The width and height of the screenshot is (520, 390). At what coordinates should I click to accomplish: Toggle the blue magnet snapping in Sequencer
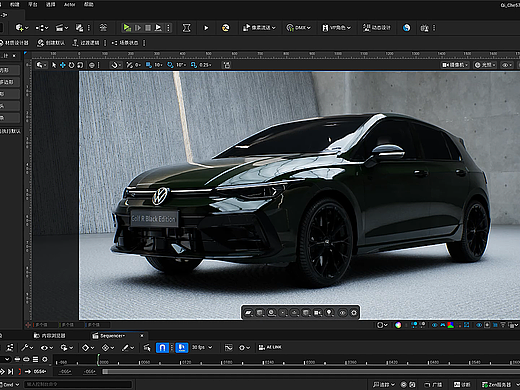pyautogui.click(x=162, y=348)
